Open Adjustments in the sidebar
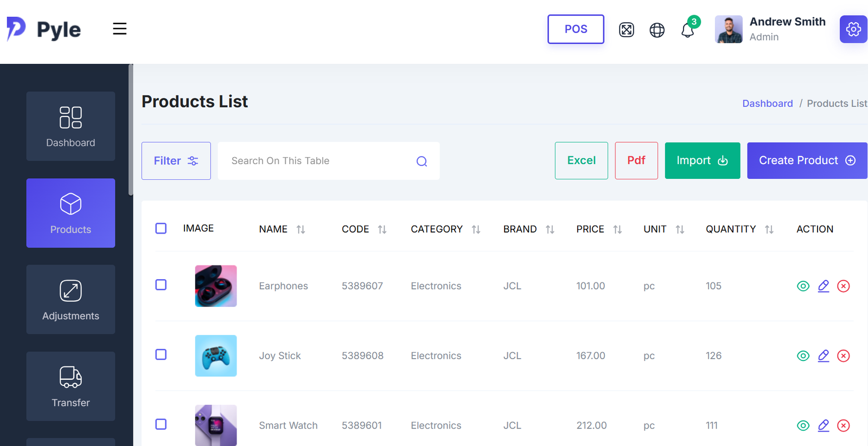 [x=71, y=299]
